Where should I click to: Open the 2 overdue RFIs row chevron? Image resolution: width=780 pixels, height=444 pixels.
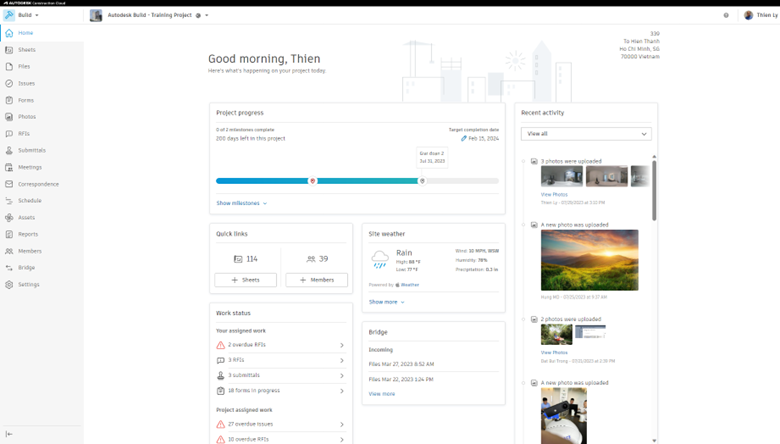coord(342,345)
